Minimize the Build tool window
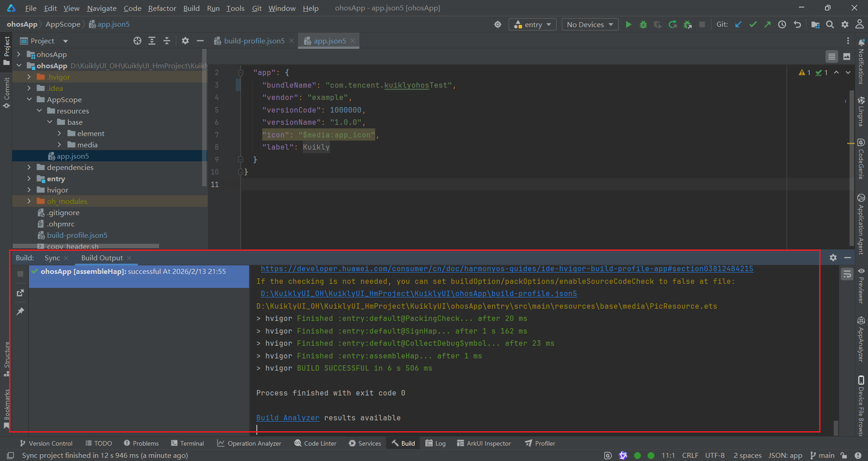 tap(848, 258)
